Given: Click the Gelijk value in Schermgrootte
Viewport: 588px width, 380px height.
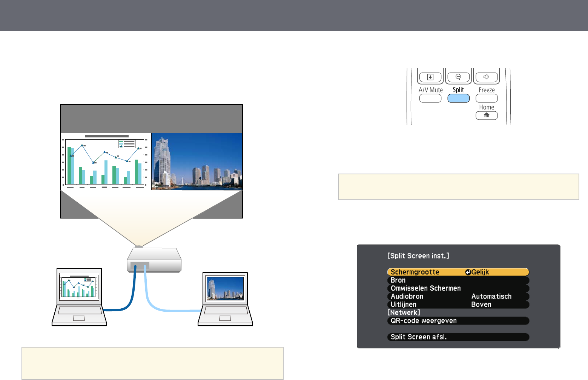Looking at the screenshot, I should coord(480,272).
